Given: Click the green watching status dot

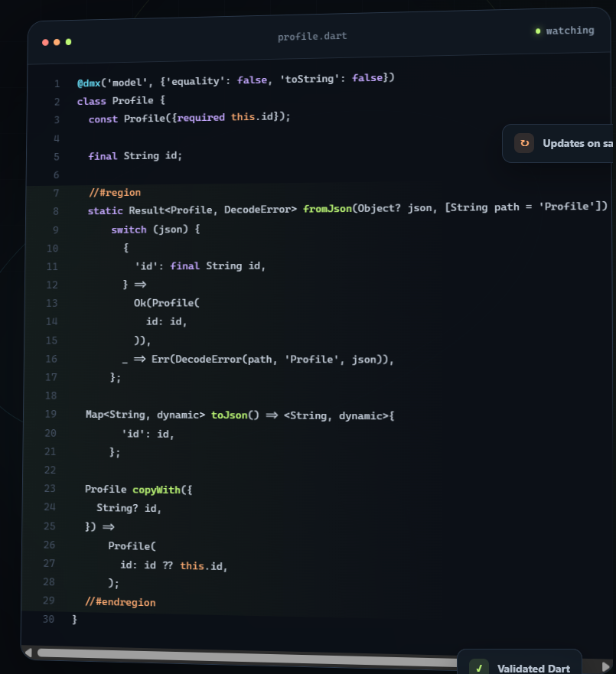Looking at the screenshot, I should pyautogui.click(x=538, y=31).
